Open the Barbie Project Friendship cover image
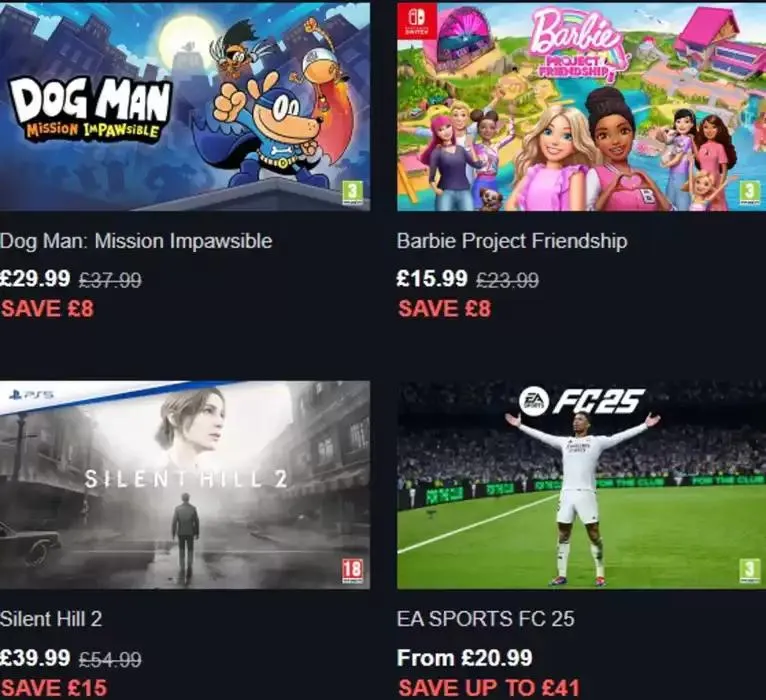This screenshot has width=766, height=700. (x=581, y=106)
